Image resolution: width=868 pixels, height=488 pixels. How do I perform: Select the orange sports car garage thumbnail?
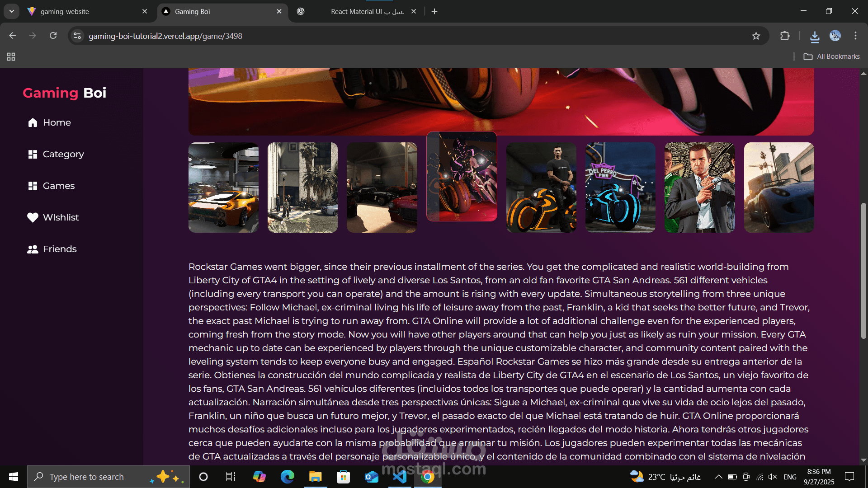pyautogui.click(x=223, y=188)
